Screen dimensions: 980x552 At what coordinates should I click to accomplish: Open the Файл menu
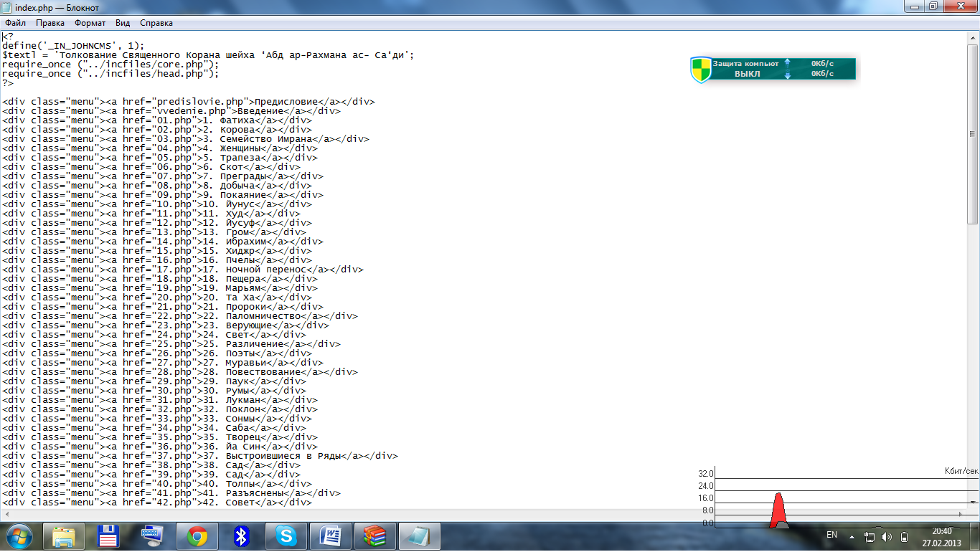click(x=15, y=23)
